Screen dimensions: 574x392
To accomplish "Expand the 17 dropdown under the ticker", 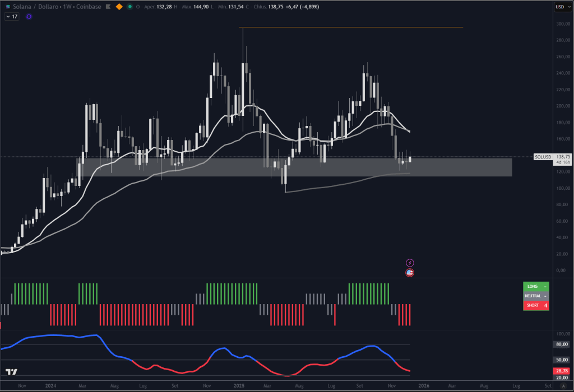I will [x=11, y=16].
